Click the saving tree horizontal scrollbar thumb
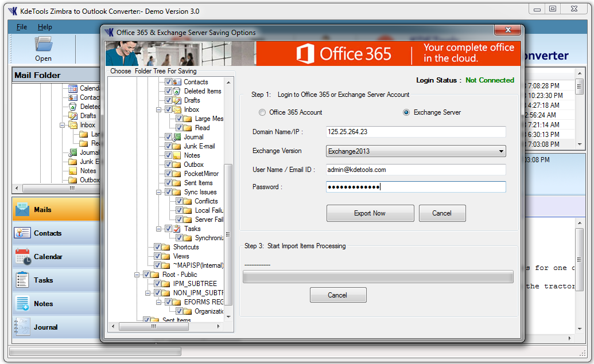The width and height of the screenshot is (594, 364). click(154, 326)
